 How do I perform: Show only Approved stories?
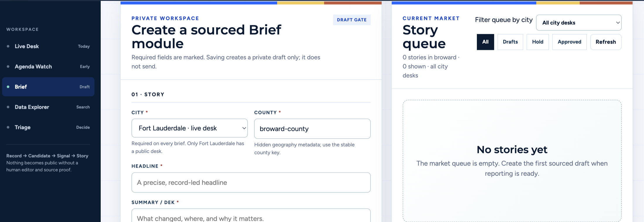(569, 42)
